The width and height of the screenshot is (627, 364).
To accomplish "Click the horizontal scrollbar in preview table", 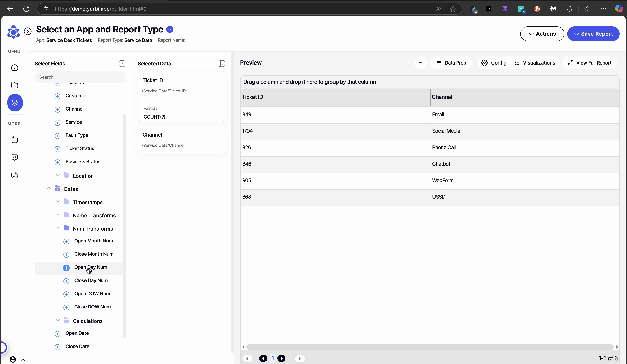I will (x=430, y=347).
